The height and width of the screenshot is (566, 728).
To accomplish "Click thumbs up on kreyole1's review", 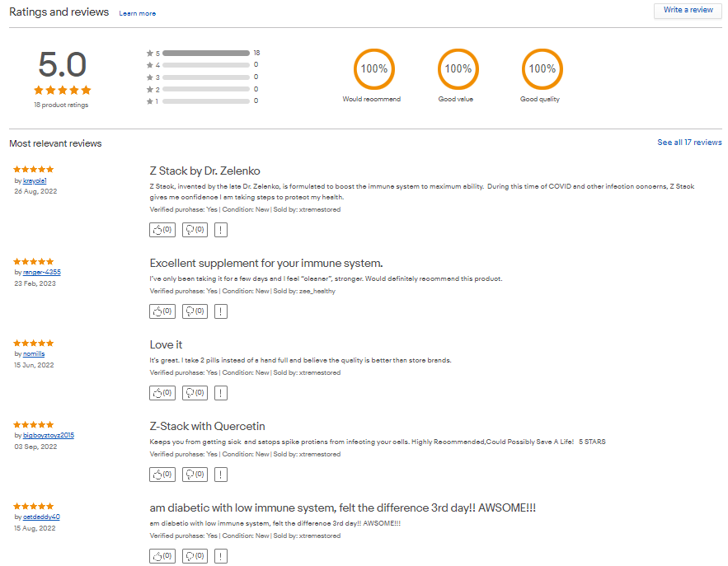I will coord(162,230).
